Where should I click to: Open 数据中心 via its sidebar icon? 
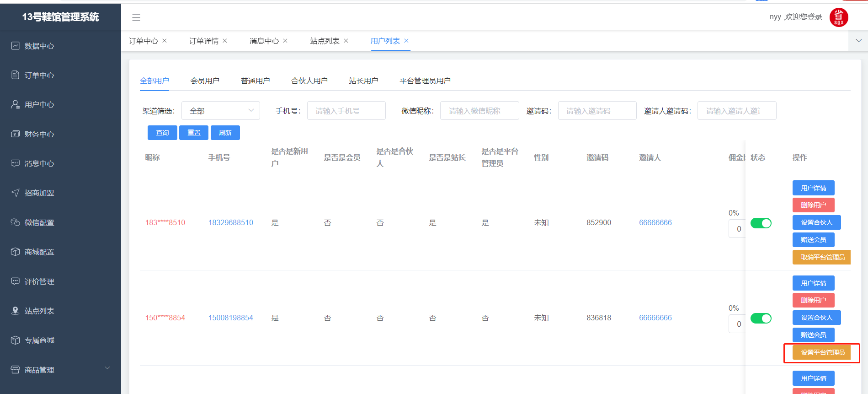point(16,46)
